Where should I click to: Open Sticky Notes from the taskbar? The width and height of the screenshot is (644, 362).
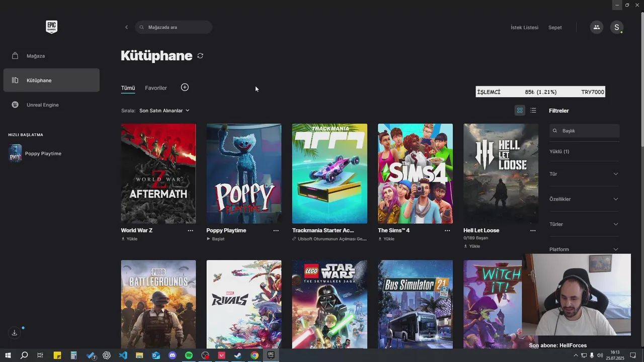pos(57,355)
